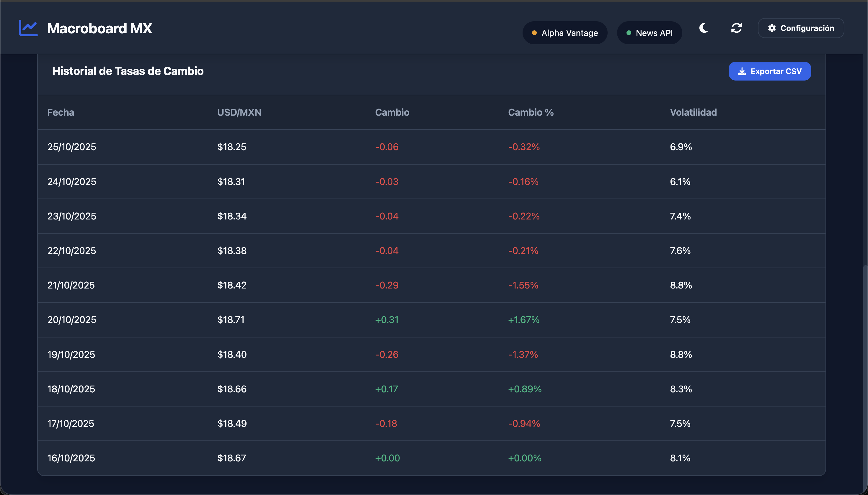Click the Cambio % column header
The width and height of the screenshot is (868, 495).
tap(531, 112)
